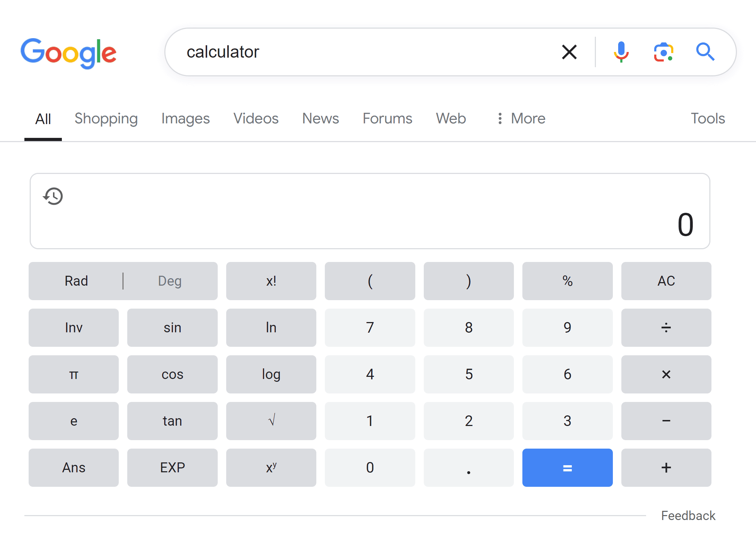Image resolution: width=756 pixels, height=543 pixels.
Task: Click the percentage (%) operator
Action: 567,281
